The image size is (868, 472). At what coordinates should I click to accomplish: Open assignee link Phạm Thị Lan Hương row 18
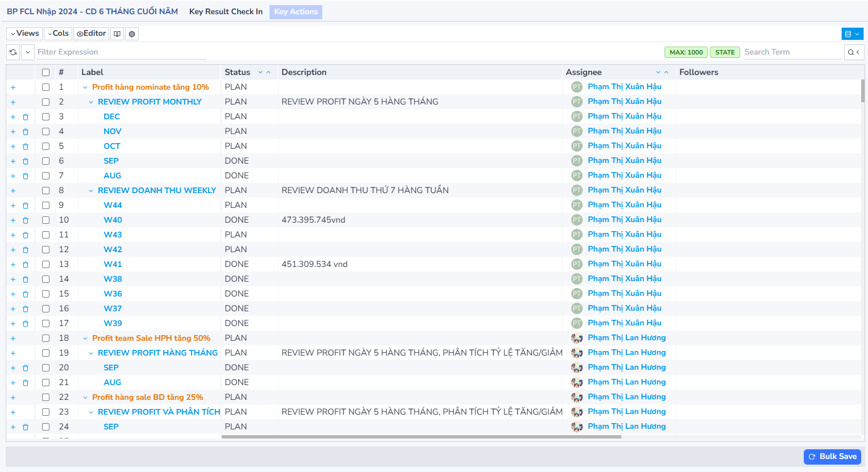(x=626, y=338)
